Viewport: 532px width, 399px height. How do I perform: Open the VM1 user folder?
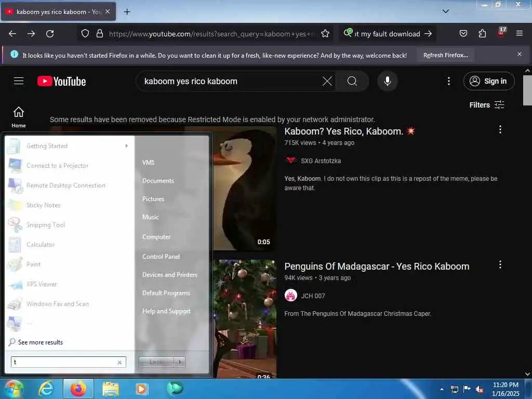tap(148, 162)
